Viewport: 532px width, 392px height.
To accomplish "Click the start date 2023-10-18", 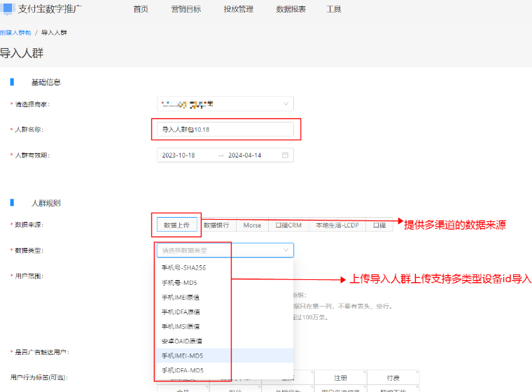I will click(178, 155).
